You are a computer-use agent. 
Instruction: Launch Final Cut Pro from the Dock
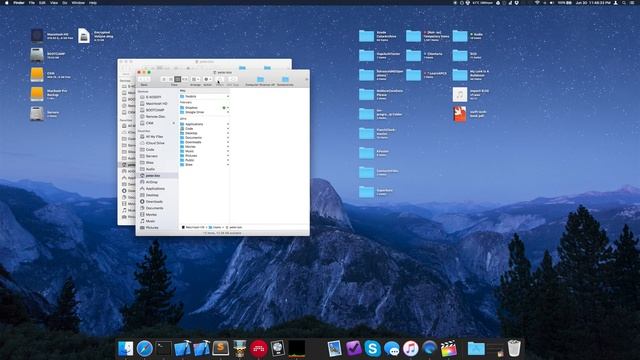click(449, 348)
